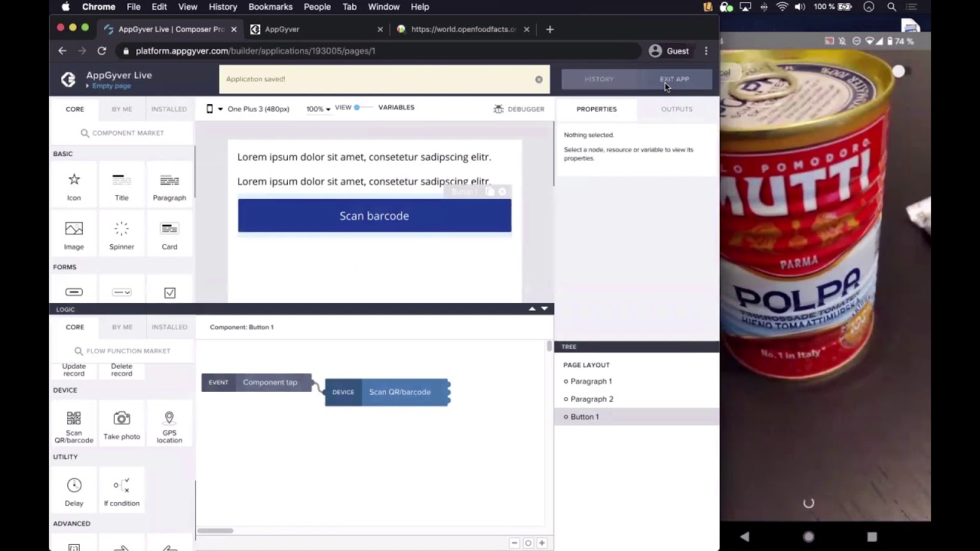980x551 pixels.
Task: Open the Chrome three-dot menu
Action: click(x=706, y=51)
